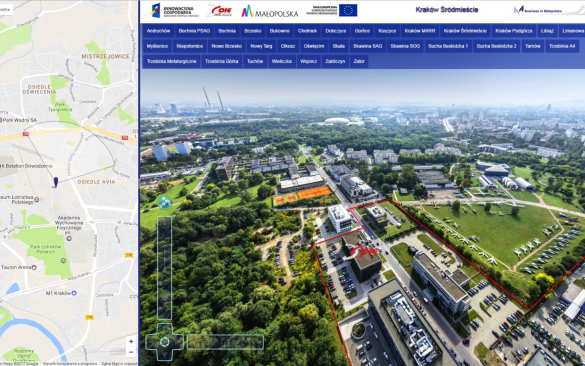This screenshot has width=585, height=366.
Task: Switch to the Wieliczka tab
Action: coord(282,62)
